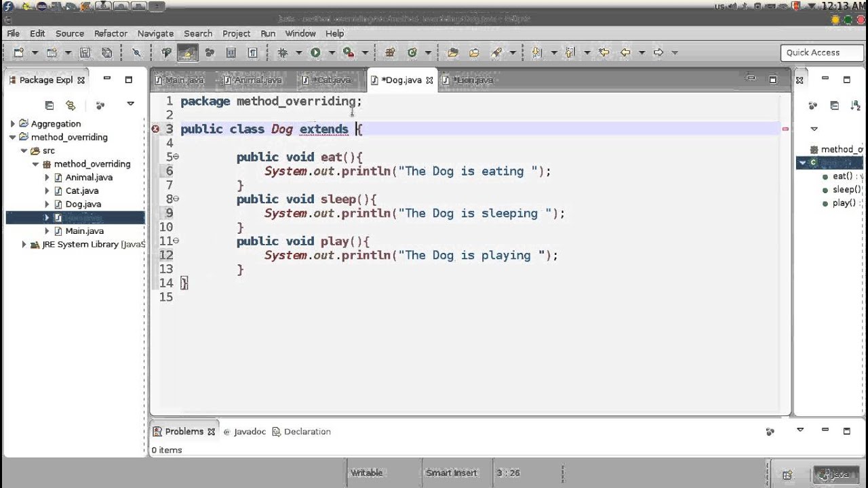Click the Quick Access search field
This screenshot has height=488, width=868.
tap(822, 52)
